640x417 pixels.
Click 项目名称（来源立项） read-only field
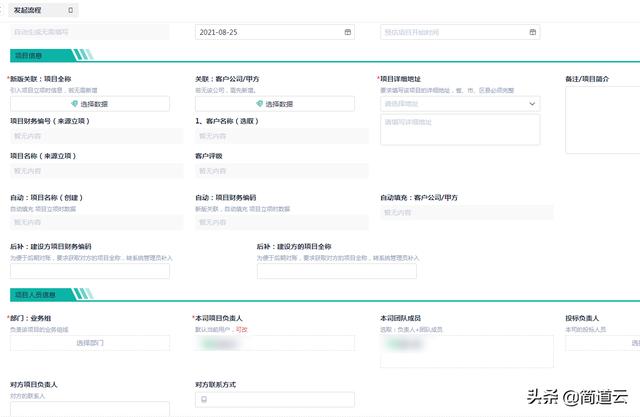click(97, 171)
